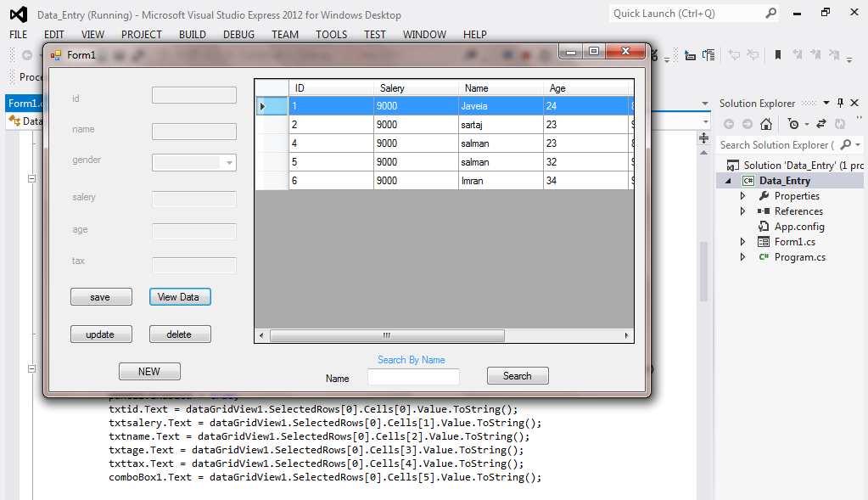Click the Age column header
The width and height of the screenshot is (868, 500).
(x=585, y=88)
